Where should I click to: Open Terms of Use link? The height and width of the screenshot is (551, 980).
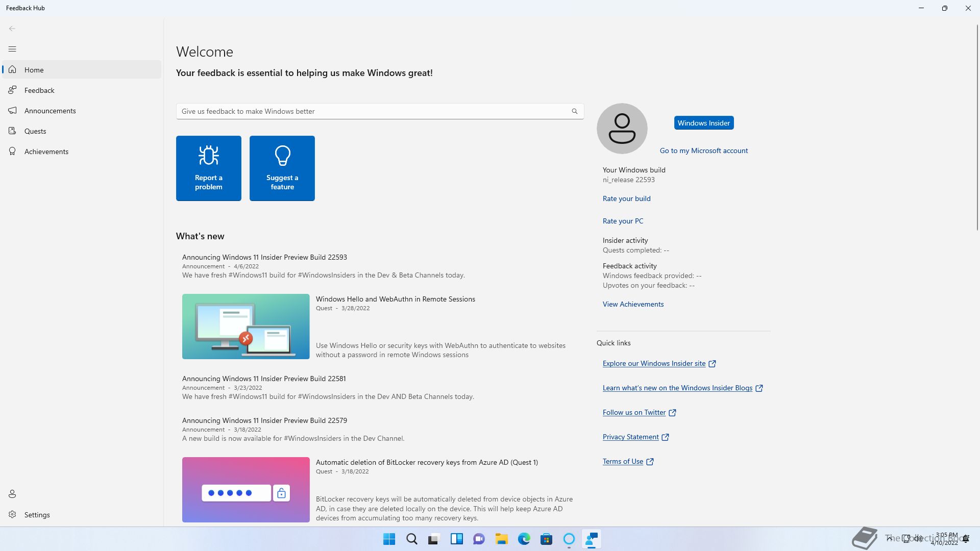[623, 461]
